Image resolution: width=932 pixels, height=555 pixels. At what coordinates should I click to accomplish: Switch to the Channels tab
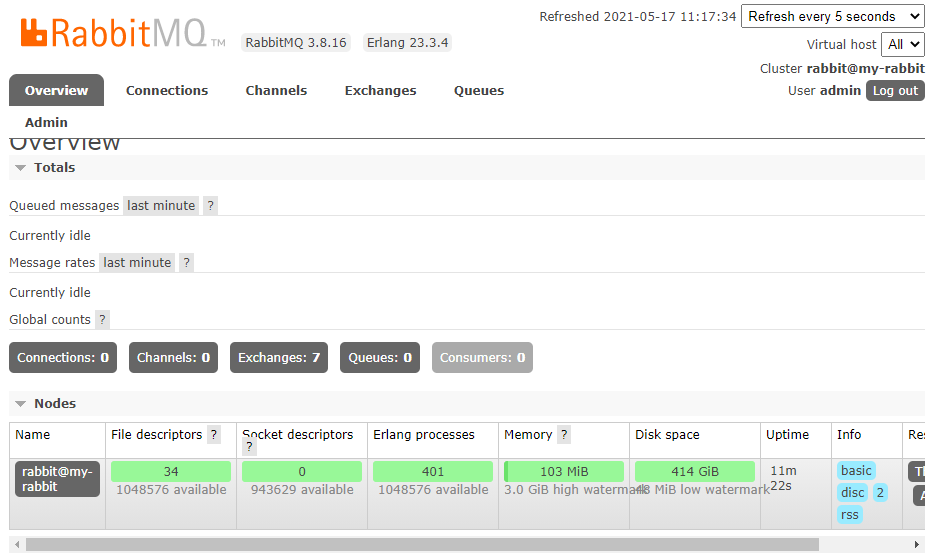(276, 90)
